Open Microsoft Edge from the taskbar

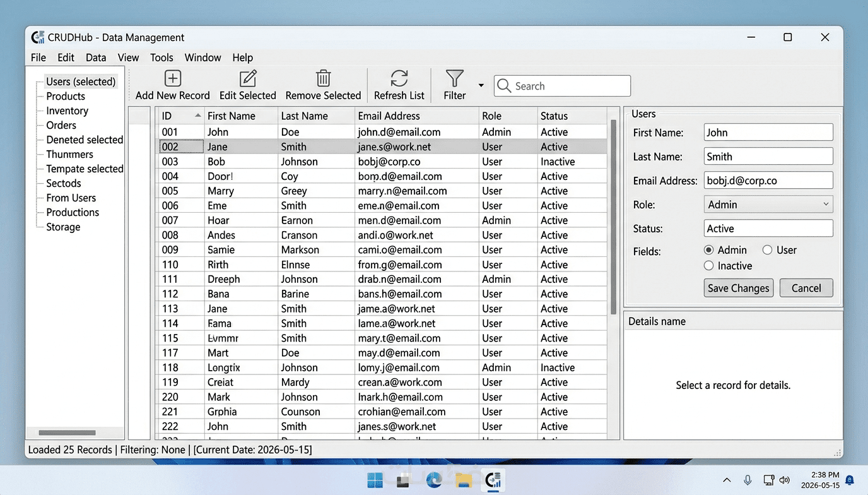click(x=434, y=480)
